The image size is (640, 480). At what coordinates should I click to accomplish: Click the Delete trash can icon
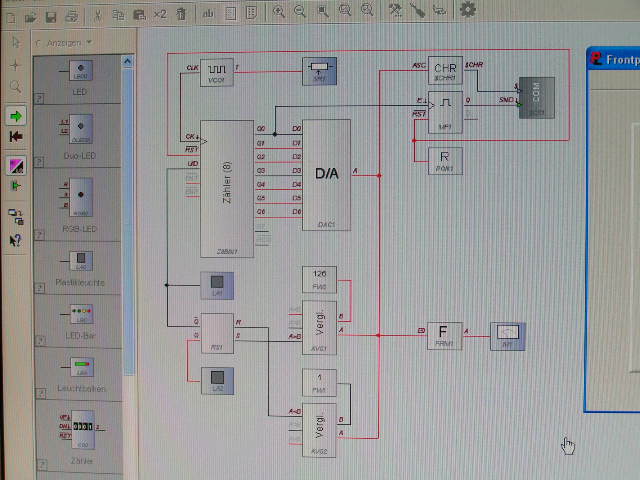click(181, 14)
